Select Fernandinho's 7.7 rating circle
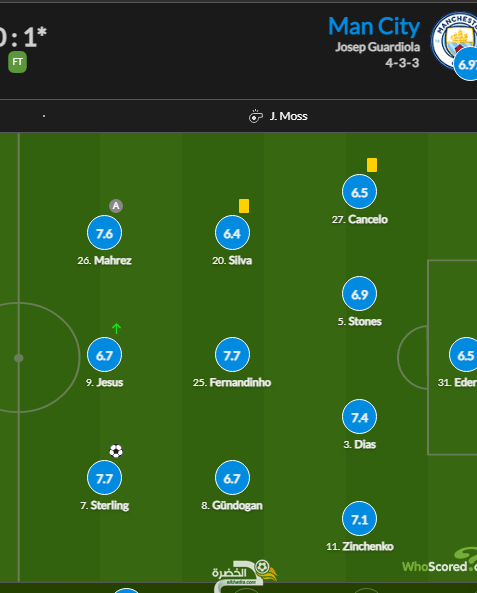This screenshot has width=477, height=593. (232, 355)
